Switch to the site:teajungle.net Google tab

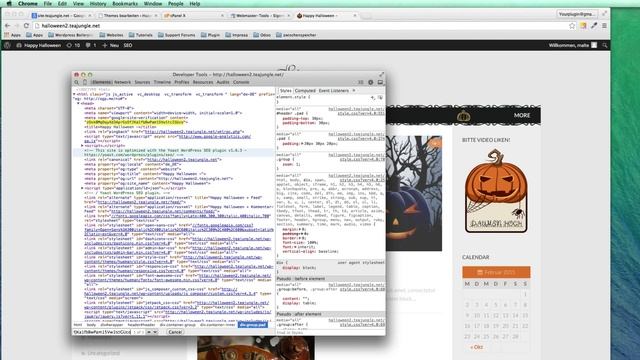coord(60,16)
